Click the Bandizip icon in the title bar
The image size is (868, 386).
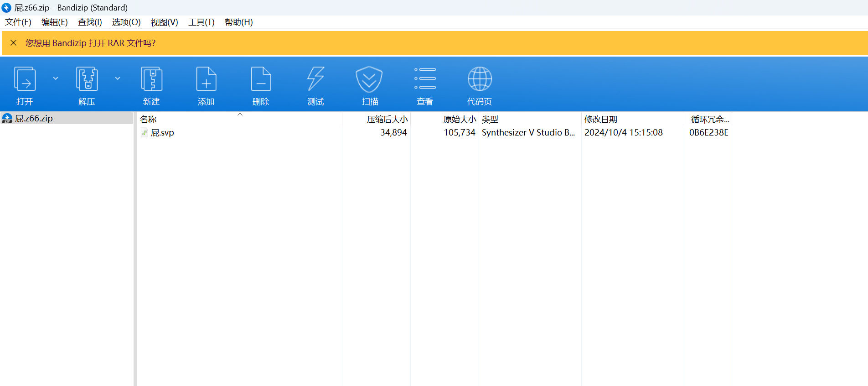(x=6, y=8)
